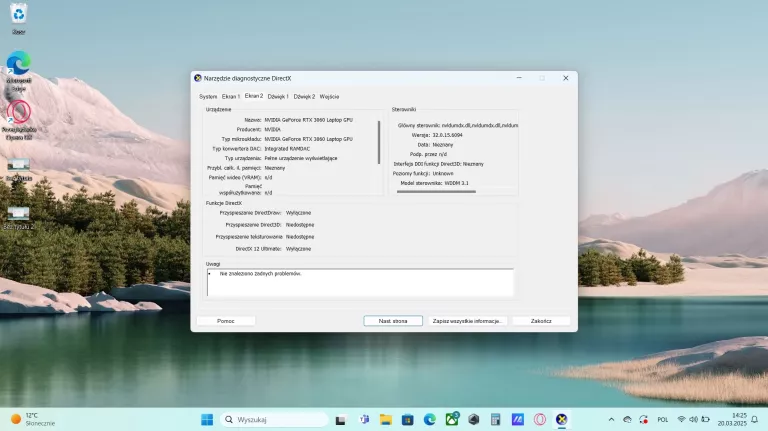Click the Sterowniki panel horizontal scrollbar
The width and height of the screenshot is (768, 431).
click(x=436, y=192)
